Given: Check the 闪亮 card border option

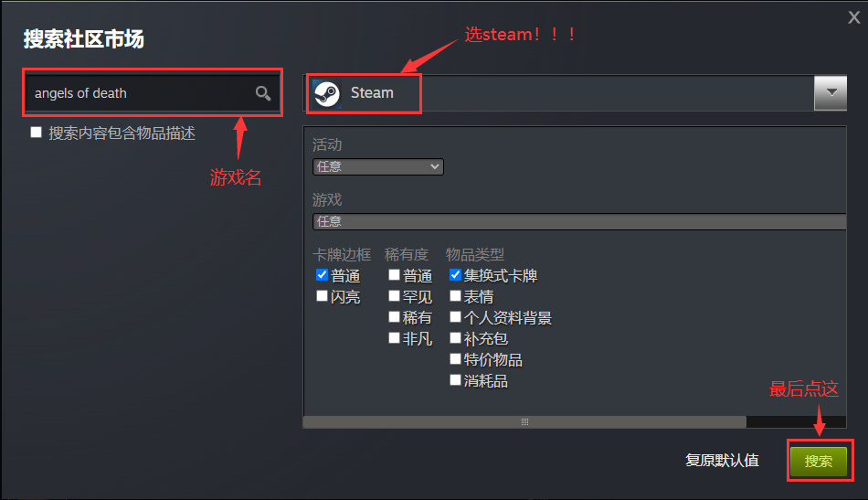Looking at the screenshot, I should click(322, 295).
